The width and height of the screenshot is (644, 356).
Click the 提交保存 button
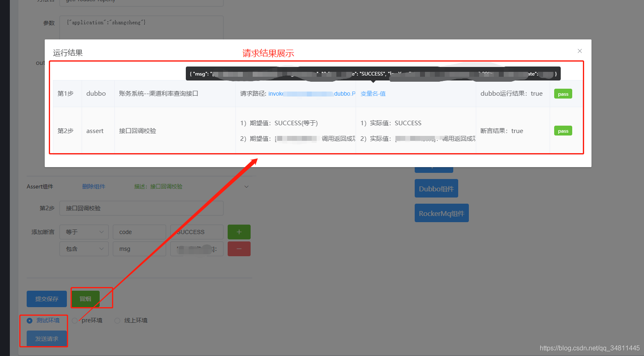pyautogui.click(x=47, y=299)
